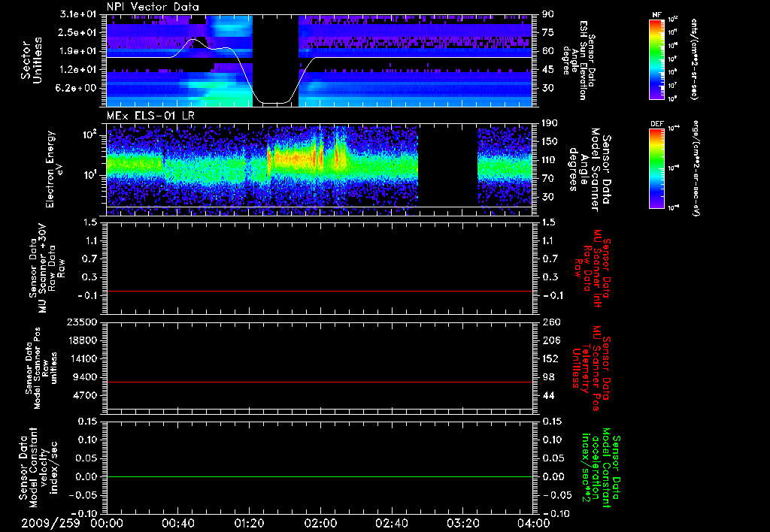Click the "14100" scanner position tick value
This screenshot has height=532, width=770.
click(83, 358)
